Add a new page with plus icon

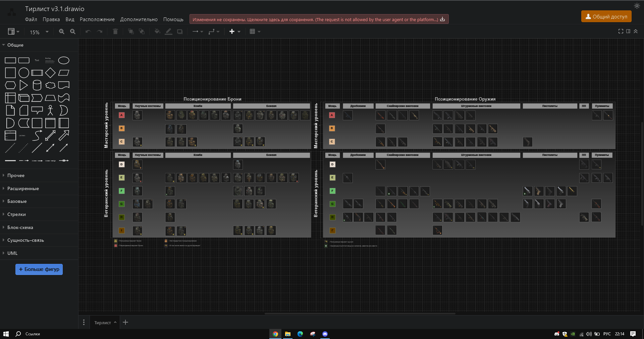125,322
